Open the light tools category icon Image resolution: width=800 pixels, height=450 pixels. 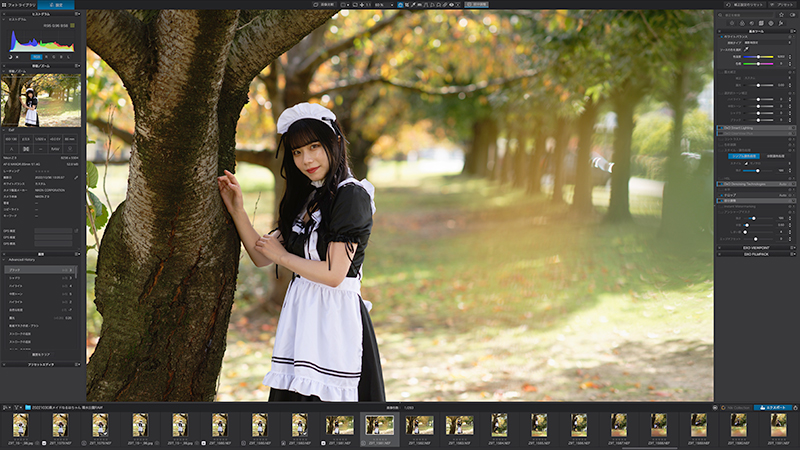pyautogui.click(x=732, y=23)
